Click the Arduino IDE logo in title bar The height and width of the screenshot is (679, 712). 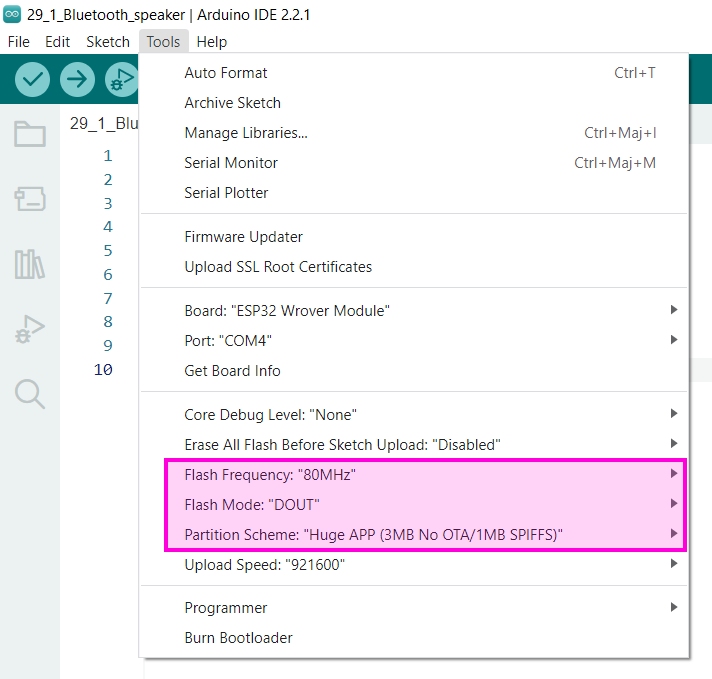12,14
